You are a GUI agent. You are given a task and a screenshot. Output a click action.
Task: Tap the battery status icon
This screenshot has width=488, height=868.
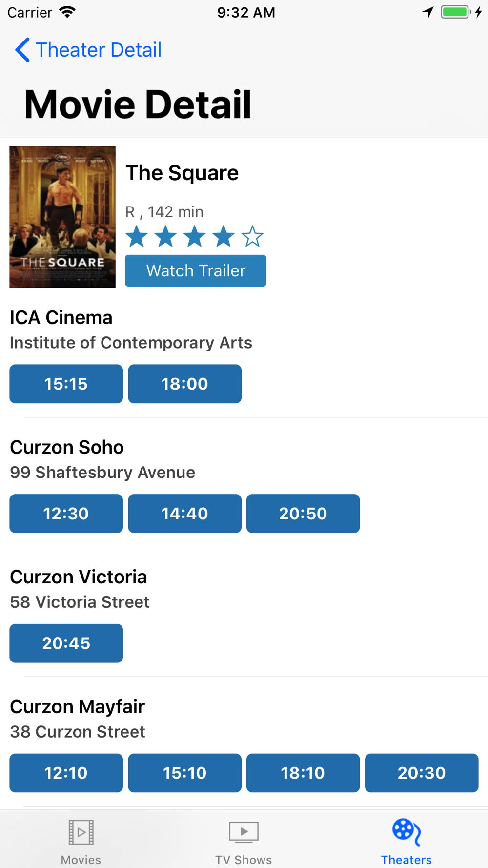tap(456, 12)
